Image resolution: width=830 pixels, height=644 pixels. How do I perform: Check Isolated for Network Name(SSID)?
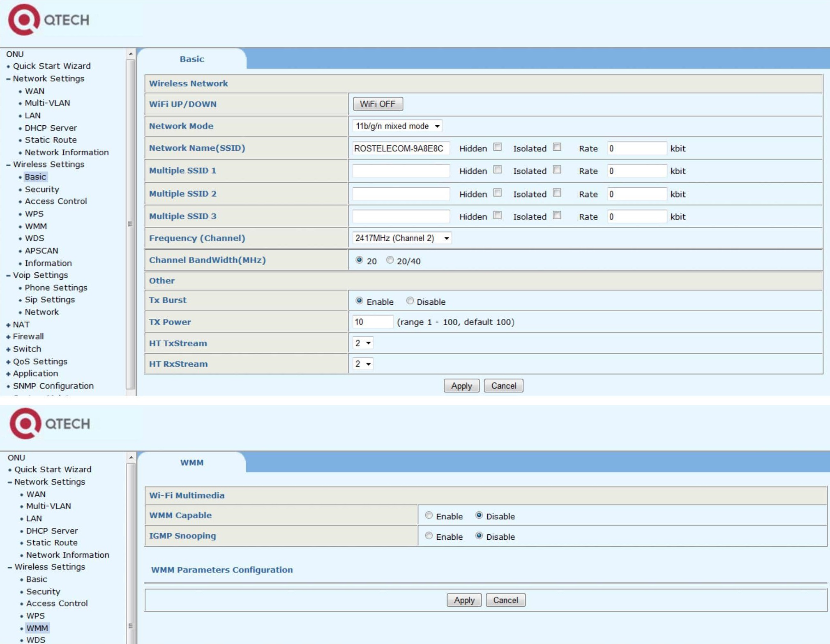pyautogui.click(x=557, y=147)
